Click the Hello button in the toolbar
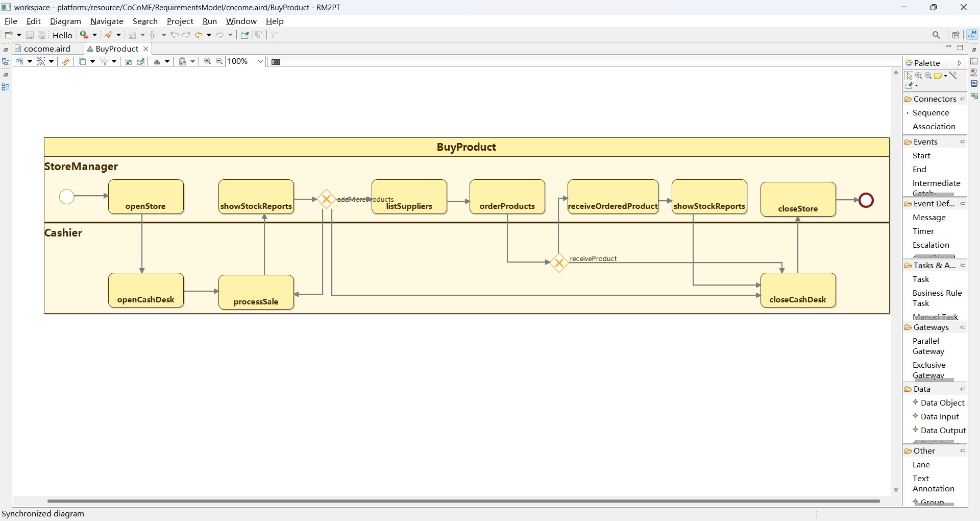 click(62, 35)
